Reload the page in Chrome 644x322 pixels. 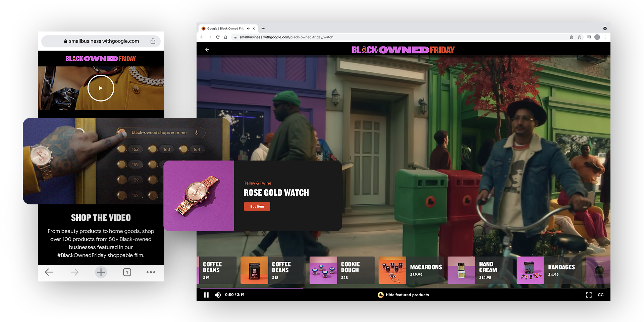(x=218, y=37)
